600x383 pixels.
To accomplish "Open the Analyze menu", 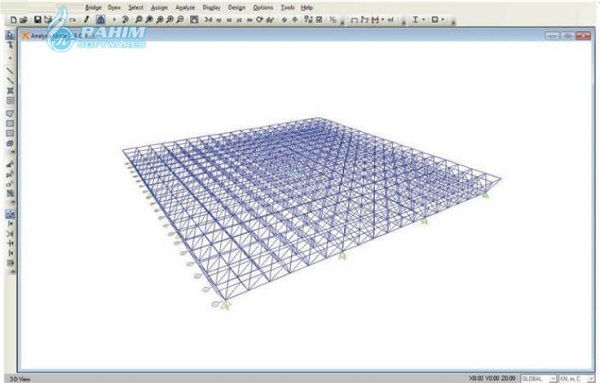I will click(x=185, y=8).
